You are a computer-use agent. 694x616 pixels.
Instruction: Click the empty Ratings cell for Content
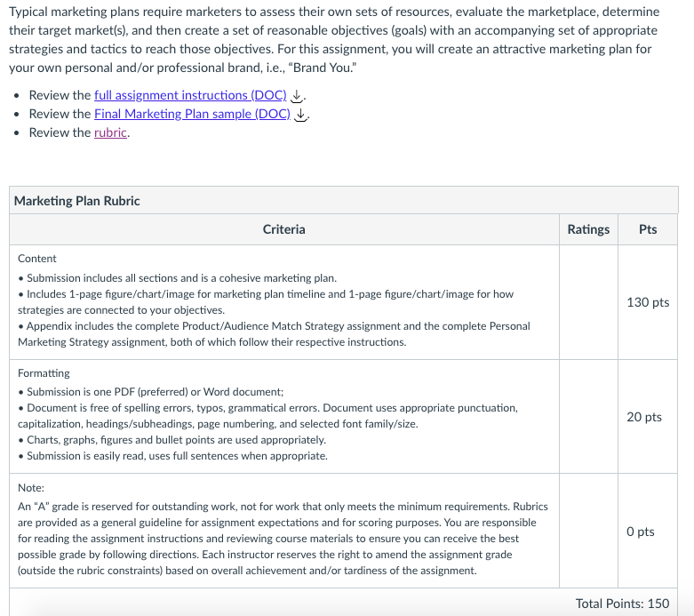(588, 302)
